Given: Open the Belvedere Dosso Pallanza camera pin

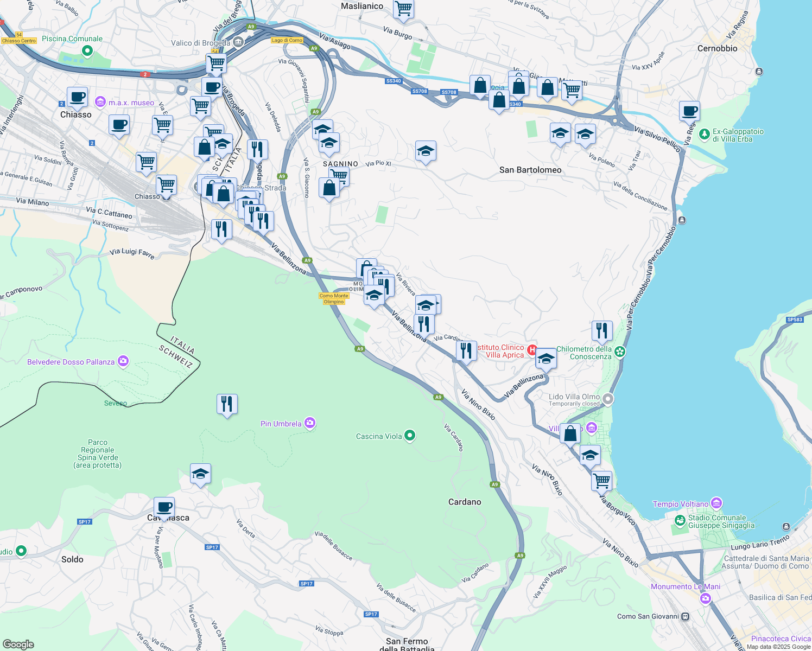Looking at the screenshot, I should 123,361.
